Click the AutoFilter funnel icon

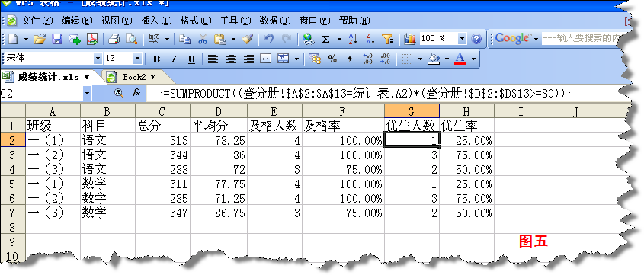pos(388,39)
